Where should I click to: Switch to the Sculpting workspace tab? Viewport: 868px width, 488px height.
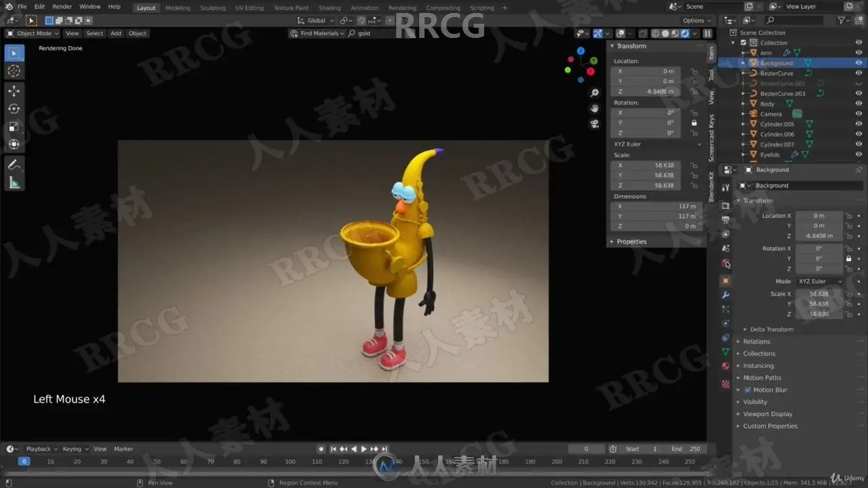point(212,7)
